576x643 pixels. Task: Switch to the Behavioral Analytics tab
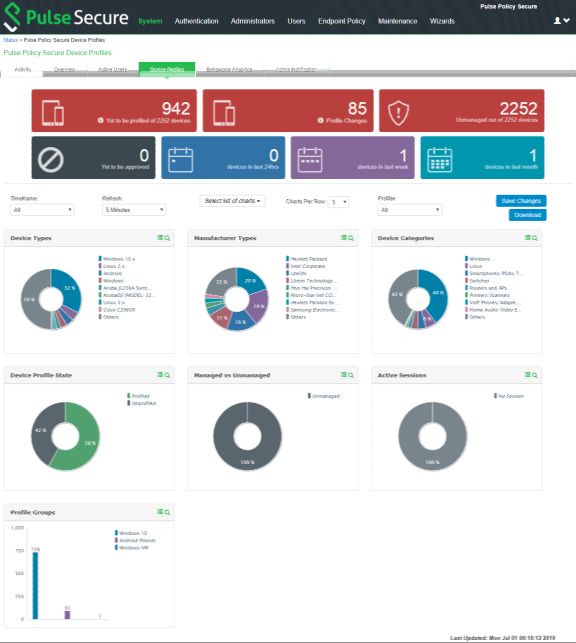tap(230, 69)
